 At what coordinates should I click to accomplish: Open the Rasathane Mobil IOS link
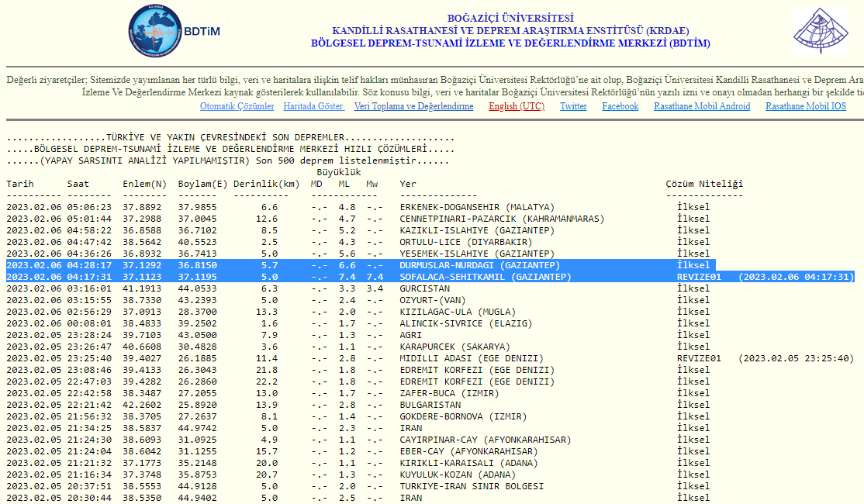tap(806, 106)
